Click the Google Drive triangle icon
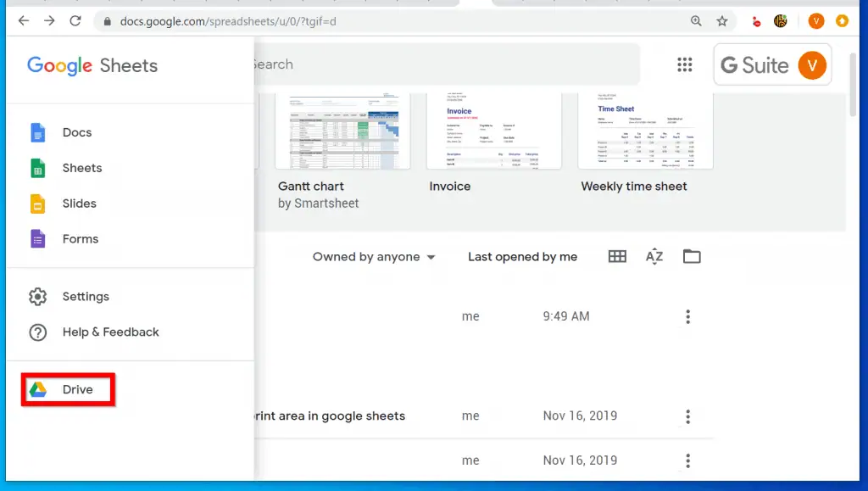 coord(37,390)
